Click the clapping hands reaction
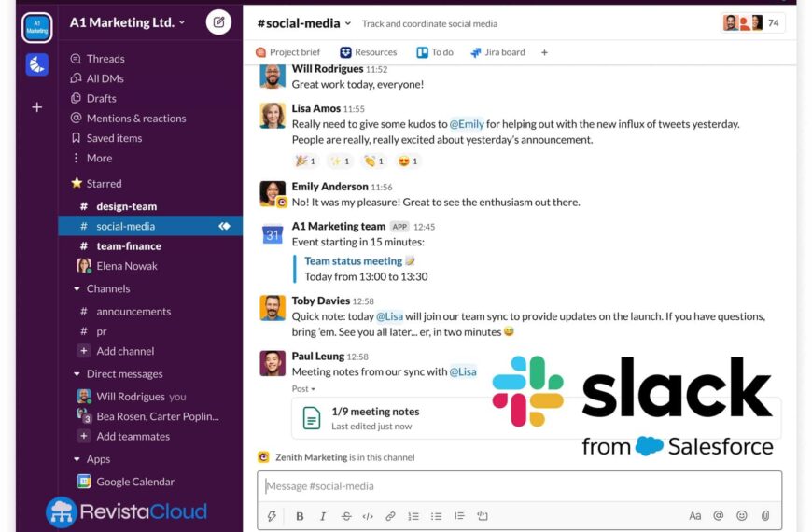Image resolution: width=812 pixels, height=532 pixels. pos(374,161)
